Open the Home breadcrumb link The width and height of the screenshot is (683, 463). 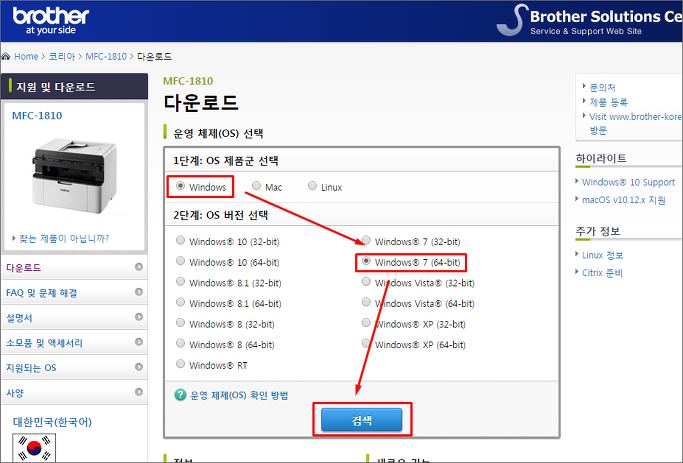[x=26, y=57]
